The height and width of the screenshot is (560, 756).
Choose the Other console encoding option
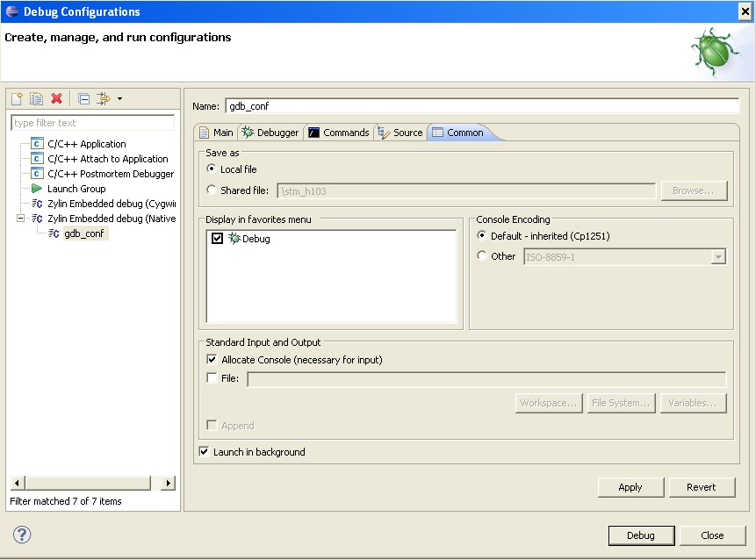click(x=481, y=256)
